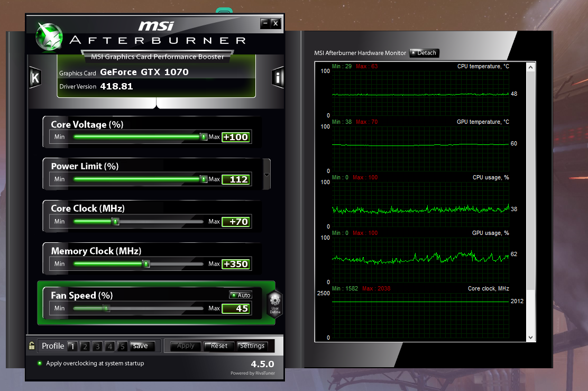Image resolution: width=588 pixels, height=391 pixels.
Task: Open fan user define gear icon
Action: 275,304
